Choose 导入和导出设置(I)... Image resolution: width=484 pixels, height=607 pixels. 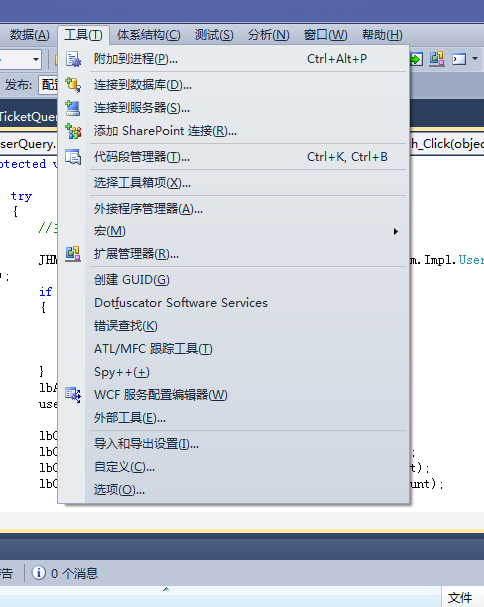pos(233,444)
